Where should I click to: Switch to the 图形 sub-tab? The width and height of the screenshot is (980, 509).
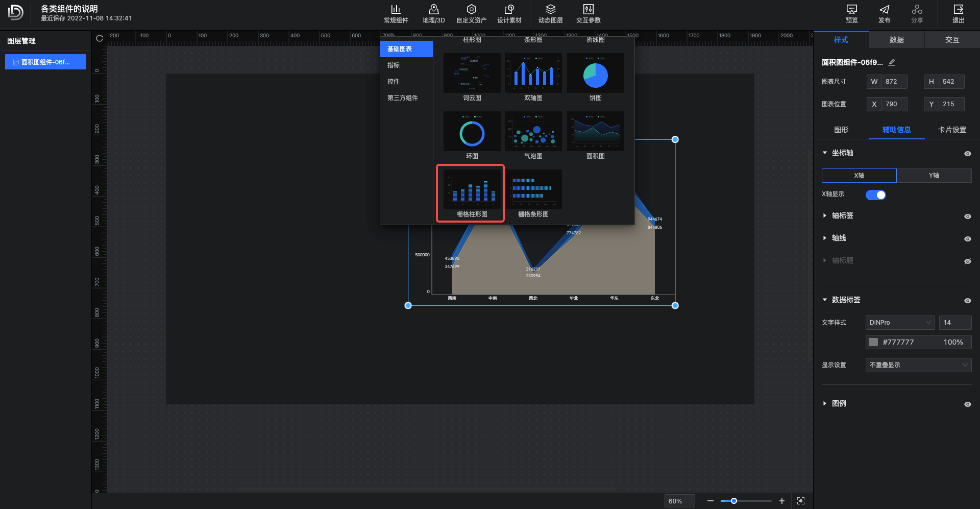(x=841, y=130)
